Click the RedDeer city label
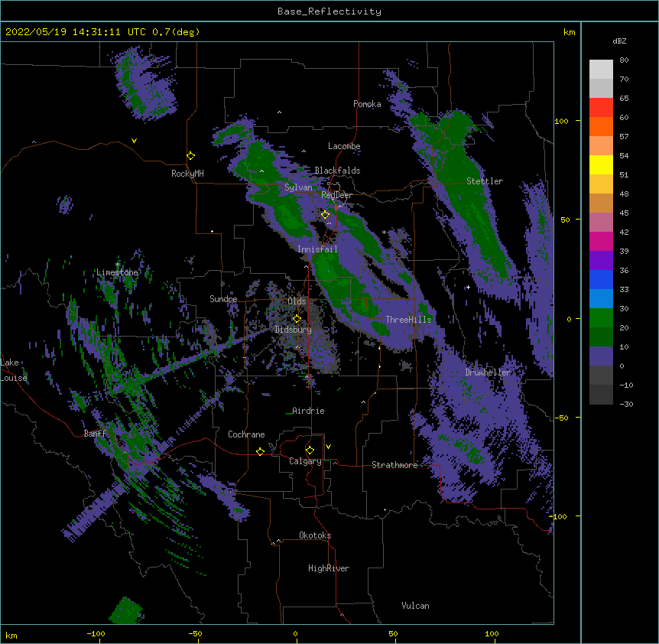This screenshot has height=644, width=659. click(x=336, y=195)
